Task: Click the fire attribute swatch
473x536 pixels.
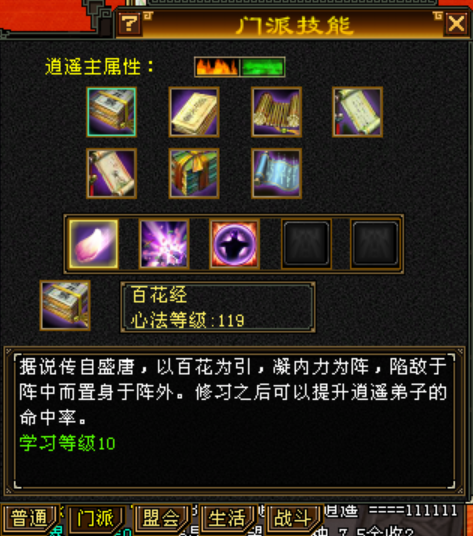Action: click(217, 67)
